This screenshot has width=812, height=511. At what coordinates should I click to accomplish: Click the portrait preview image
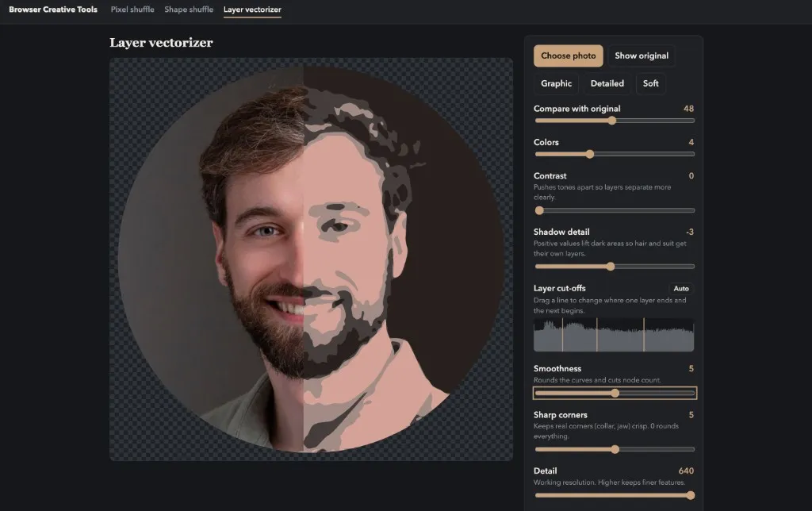(311, 259)
